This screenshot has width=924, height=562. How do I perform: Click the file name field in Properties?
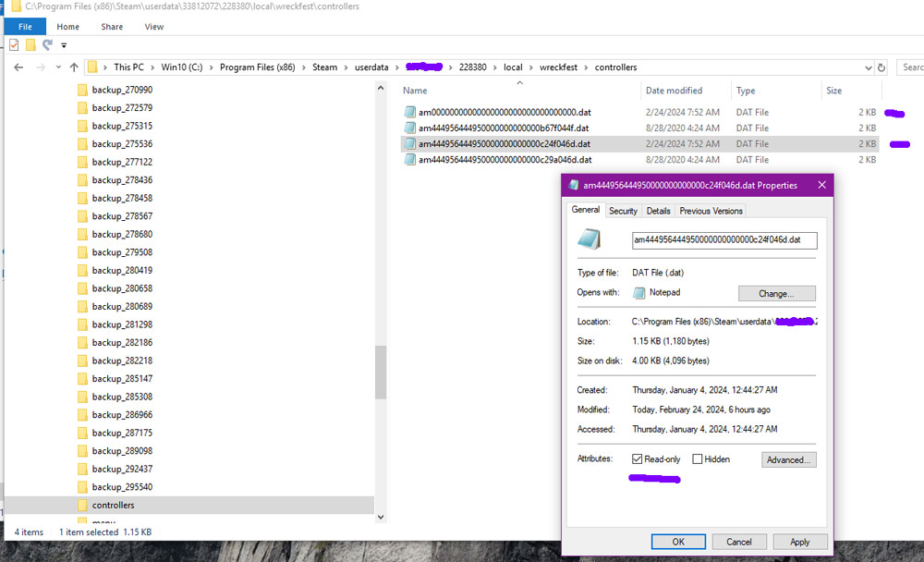point(724,240)
